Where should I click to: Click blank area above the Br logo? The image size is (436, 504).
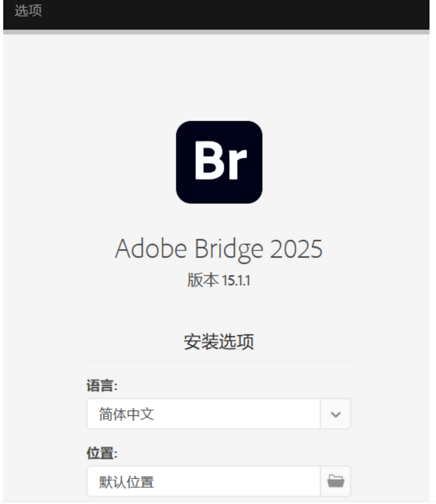219,77
